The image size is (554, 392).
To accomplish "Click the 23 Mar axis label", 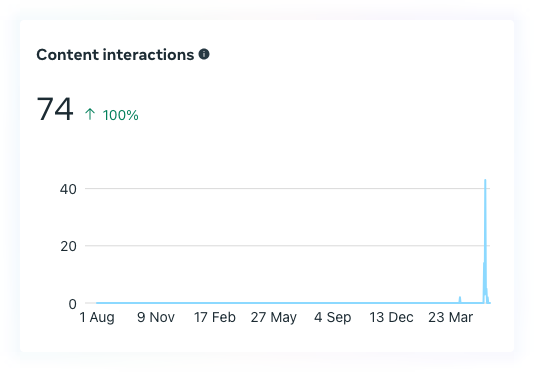I will coord(450,317).
